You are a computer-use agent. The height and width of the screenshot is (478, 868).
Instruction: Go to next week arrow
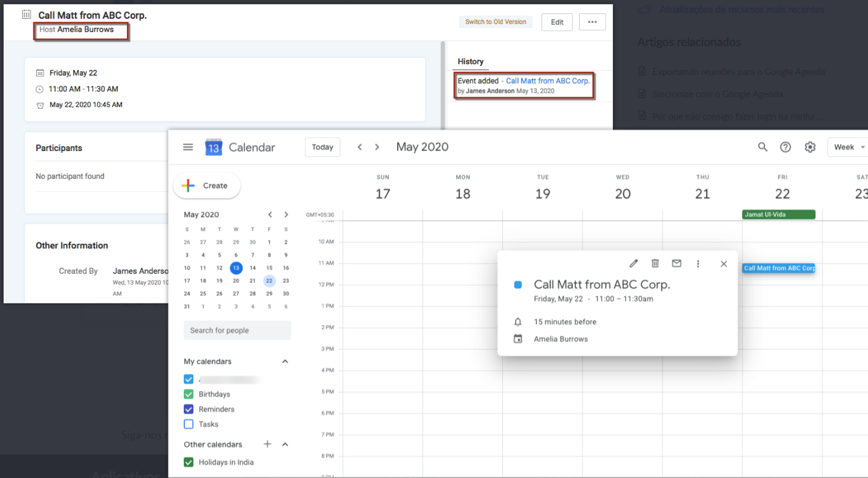(377, 147)
